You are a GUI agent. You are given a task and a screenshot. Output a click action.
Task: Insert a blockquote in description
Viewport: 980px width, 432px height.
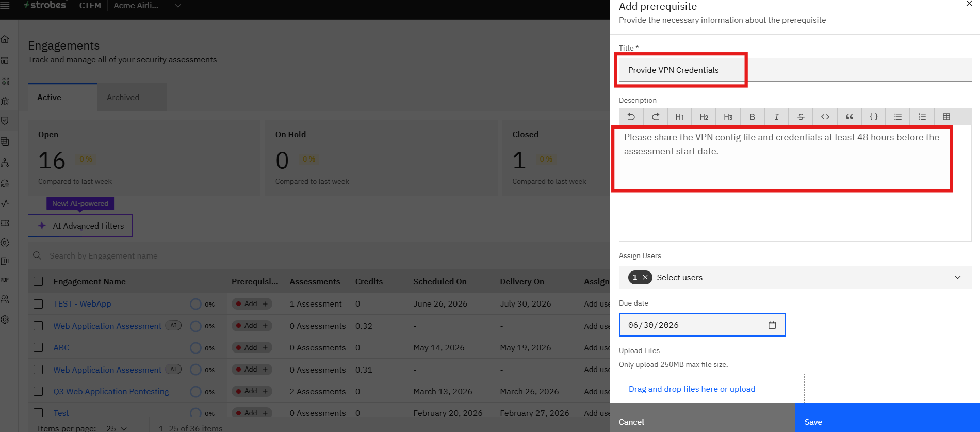tap(849, 117)
